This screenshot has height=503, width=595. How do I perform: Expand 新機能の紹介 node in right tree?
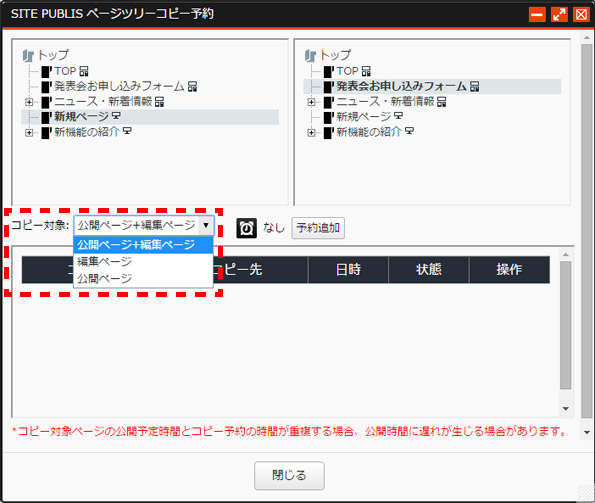pyautogui.click(x=311, y=132)
